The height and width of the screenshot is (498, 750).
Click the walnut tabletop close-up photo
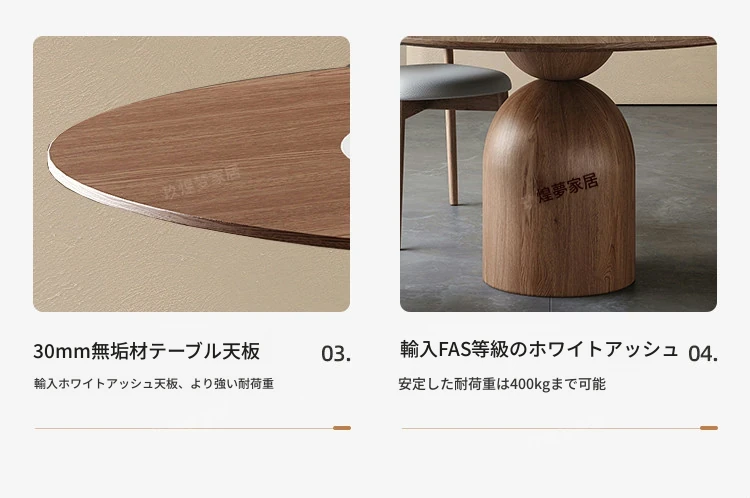[191, 174]
